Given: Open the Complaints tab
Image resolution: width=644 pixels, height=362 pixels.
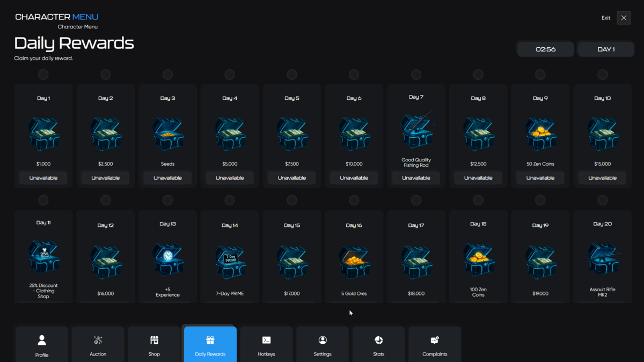Looking at the screenshot, I should [x=435, y=344].
